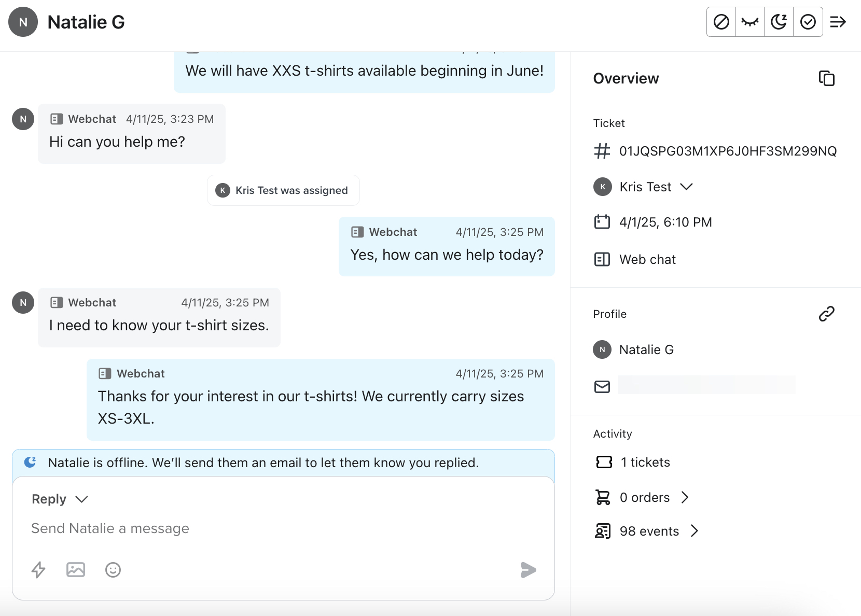Expand the Kris Test assignee dropdown
861x616 pixels.
pos(688,187)
